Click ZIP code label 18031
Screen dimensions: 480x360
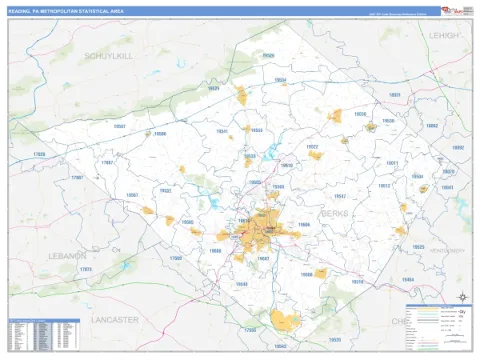click(x=395, y=95)
